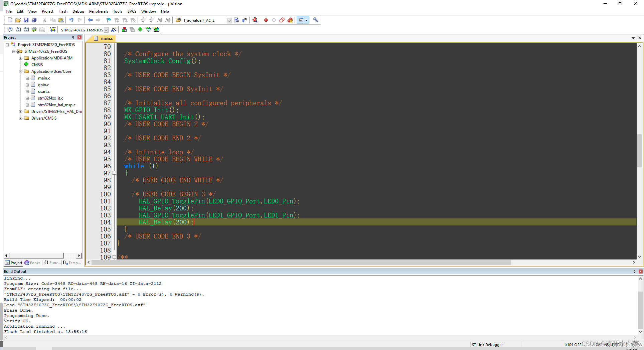Toggle pin on the Project panel
The image size is (644, 350).
coord(73,37)
